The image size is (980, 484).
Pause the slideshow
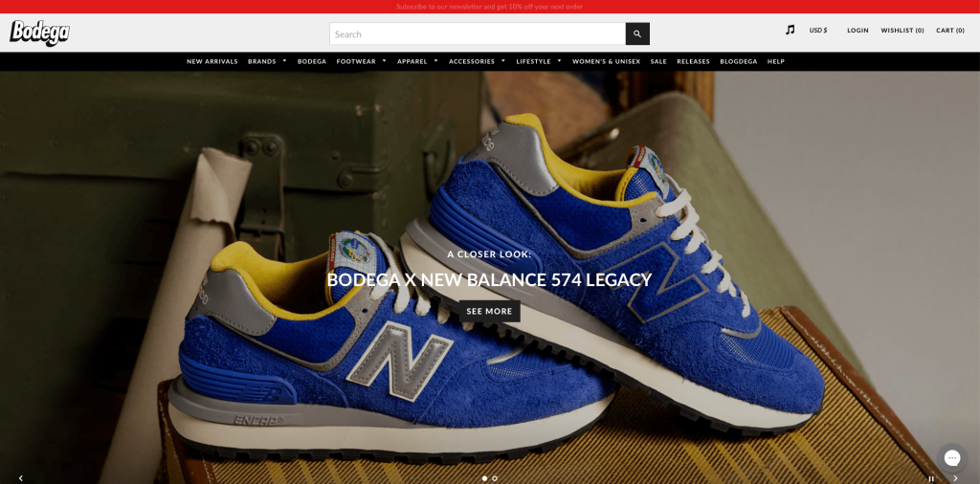click(x=931, y=479)
